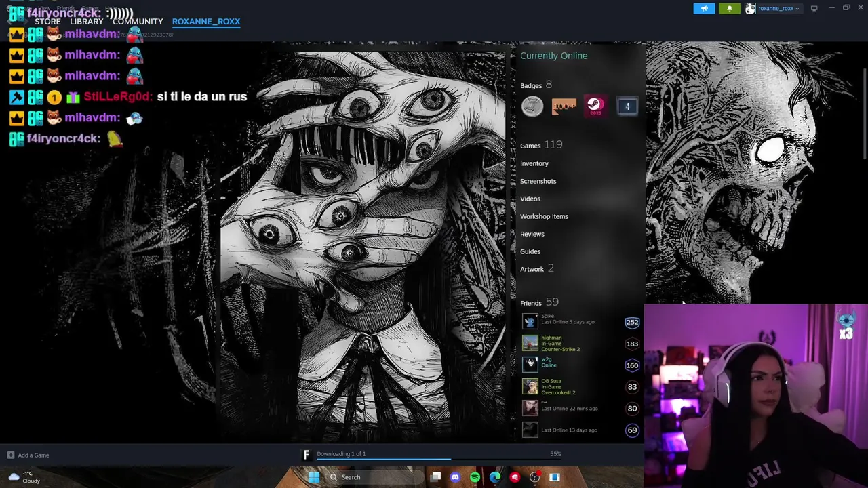Click the profile page vertical scrollbar
Image resolution: width=868 pixels, height=488 pixels.
click(x=864, y=113)
